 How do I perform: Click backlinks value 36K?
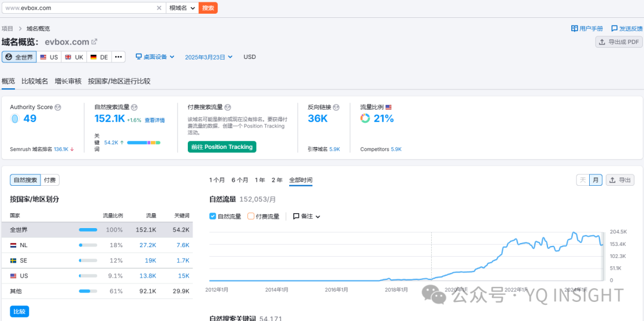[x=317, y=119]
